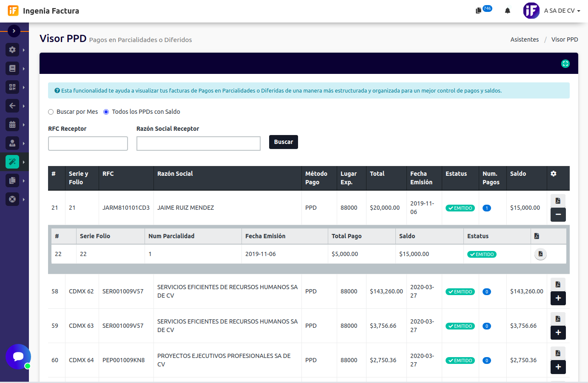588x383 pixels.
Task: Open the A SA DE CV account dropdown
Action: [x=561, y=11]
